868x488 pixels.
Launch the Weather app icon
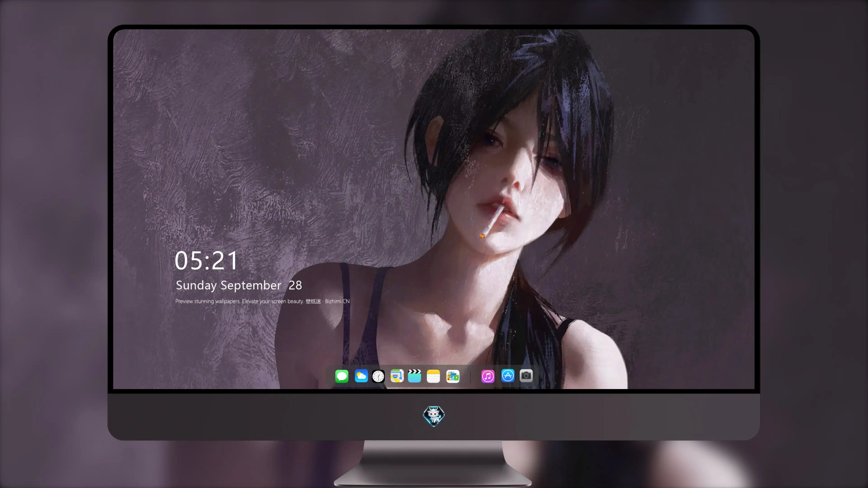pyautogui.click(x=361, y=376)
